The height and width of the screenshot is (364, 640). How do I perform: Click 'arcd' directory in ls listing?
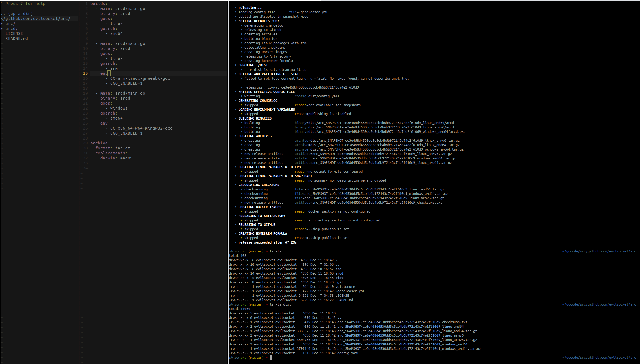(339, 273)
